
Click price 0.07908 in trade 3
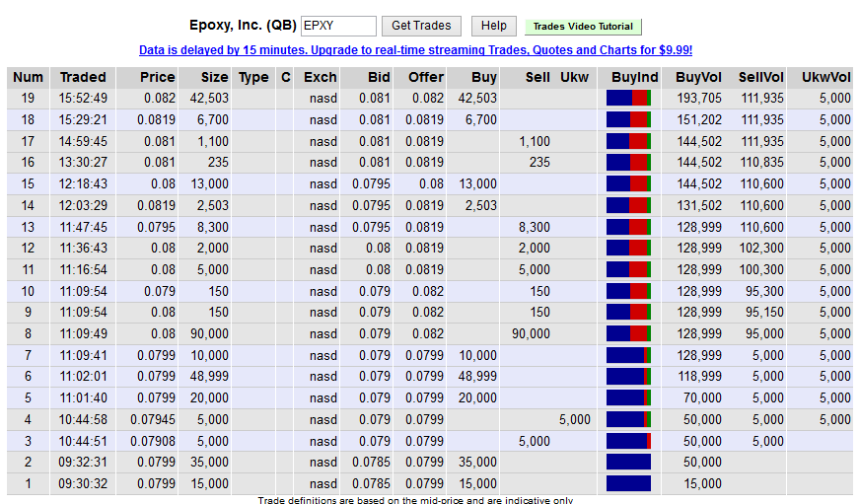tap(153, 441)
